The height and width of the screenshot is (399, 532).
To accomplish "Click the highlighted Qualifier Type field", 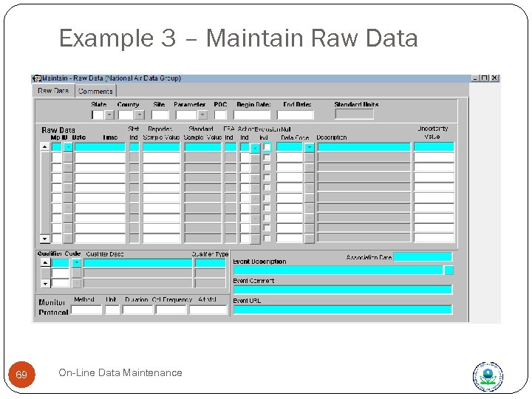I will [x=211, y=263].
